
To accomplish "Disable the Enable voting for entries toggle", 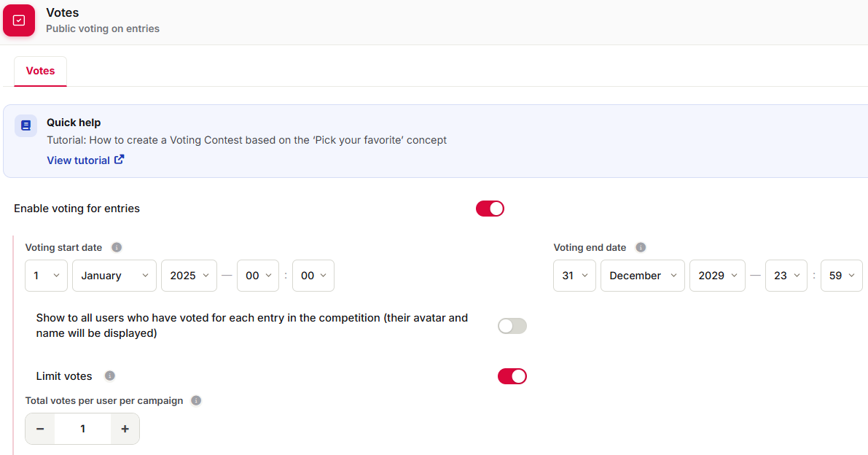I will click(490, 209).
